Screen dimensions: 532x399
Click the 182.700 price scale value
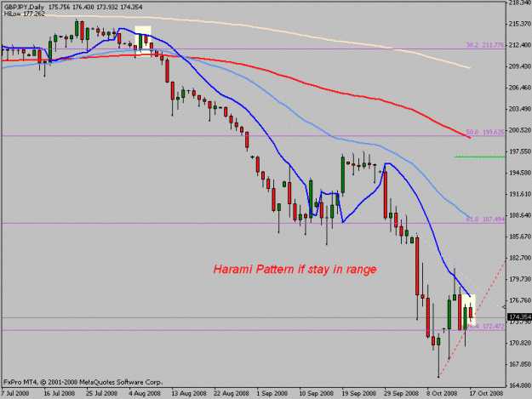pos(520,258)
